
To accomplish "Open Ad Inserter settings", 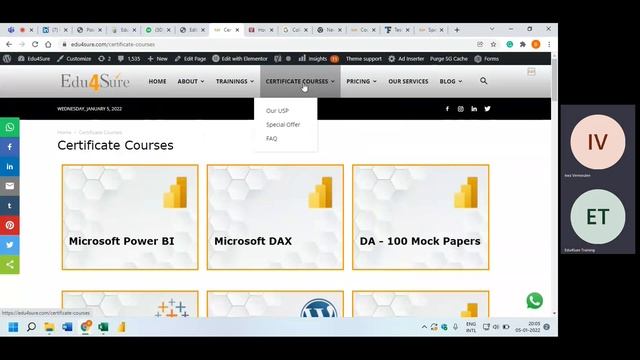I will click(x=406, y=59).
